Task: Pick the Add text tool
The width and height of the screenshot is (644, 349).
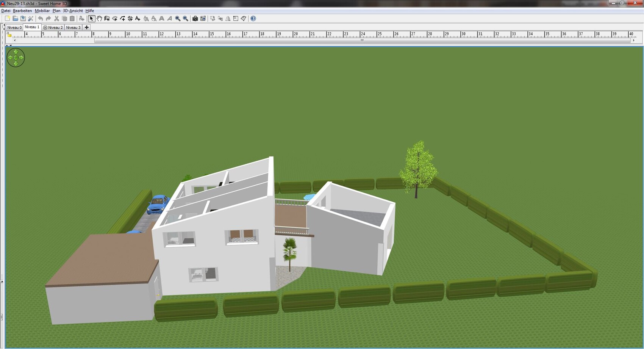Action: [x=138, y=19]
